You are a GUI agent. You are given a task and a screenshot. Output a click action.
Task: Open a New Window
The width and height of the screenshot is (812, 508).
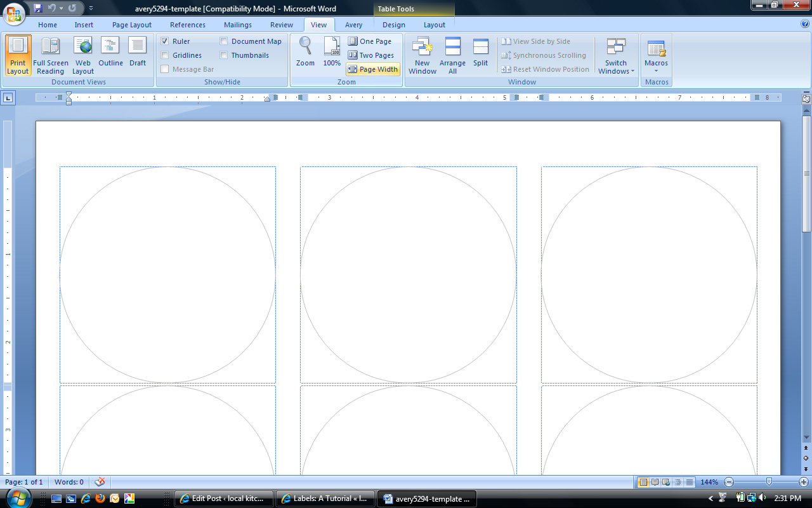click(422, 55)
